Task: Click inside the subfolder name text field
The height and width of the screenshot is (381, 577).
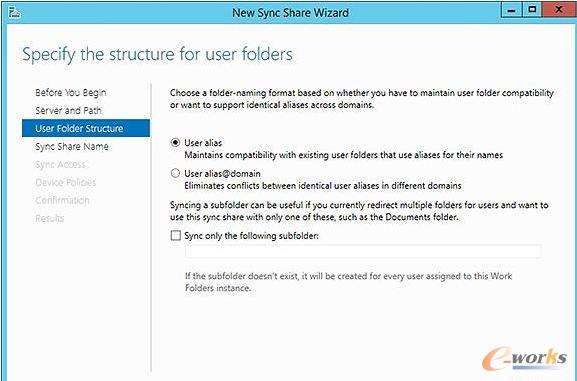Action: tap(363, 251)
